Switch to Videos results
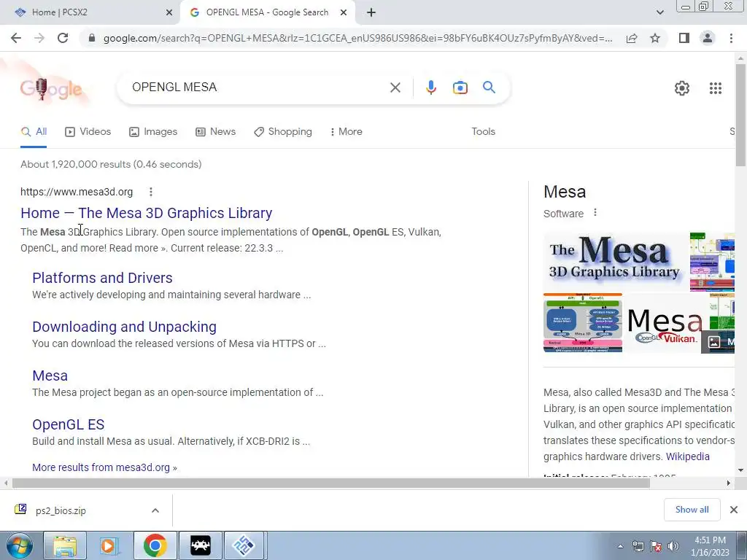Screen dimensions: 747x560 pyautogui.click(x=88, y=132)
